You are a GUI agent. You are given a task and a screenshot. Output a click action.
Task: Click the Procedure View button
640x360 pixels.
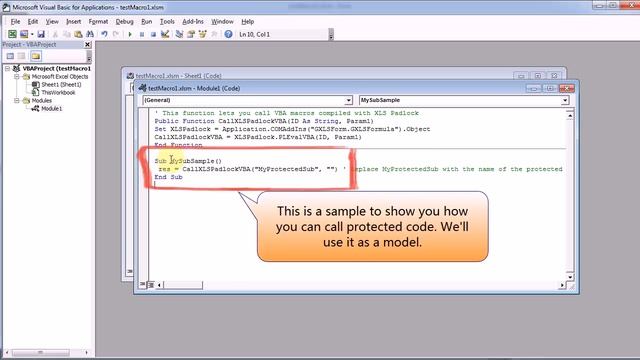[x=142, y=284]
